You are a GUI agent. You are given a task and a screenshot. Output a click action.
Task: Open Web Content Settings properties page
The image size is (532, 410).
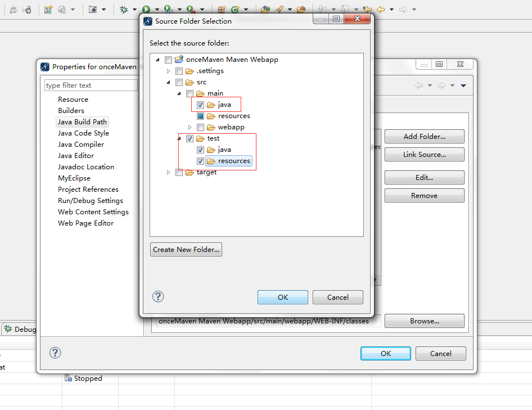93,212
